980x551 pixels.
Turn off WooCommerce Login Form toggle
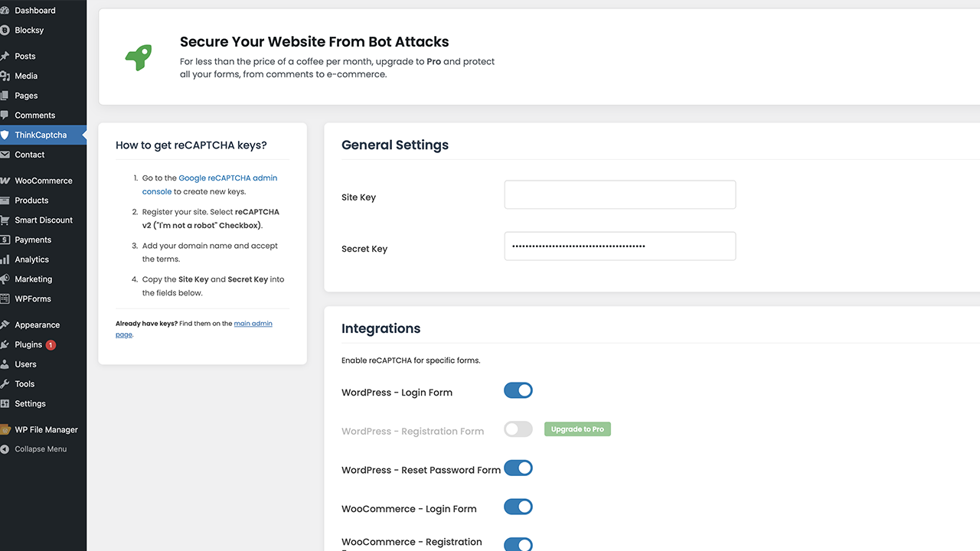coord(518,507)
